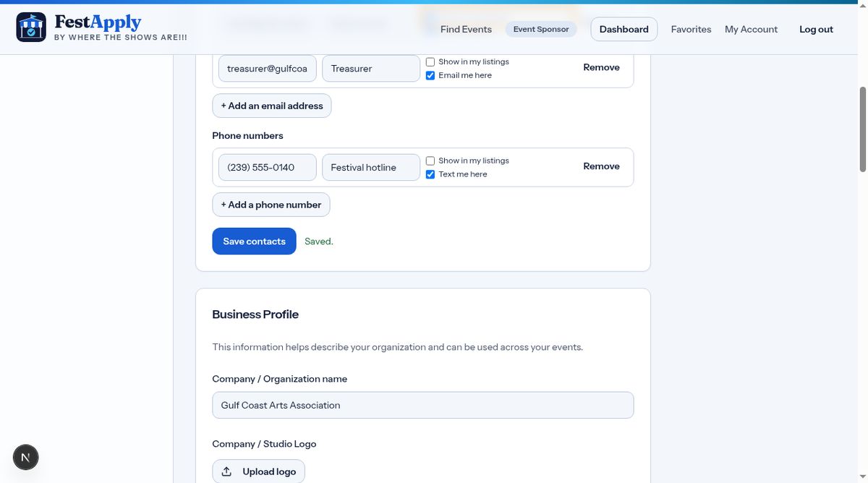Add a phone number
This screenshot has height=483, width=868.
pyautogui.click(x=271, y=205)
